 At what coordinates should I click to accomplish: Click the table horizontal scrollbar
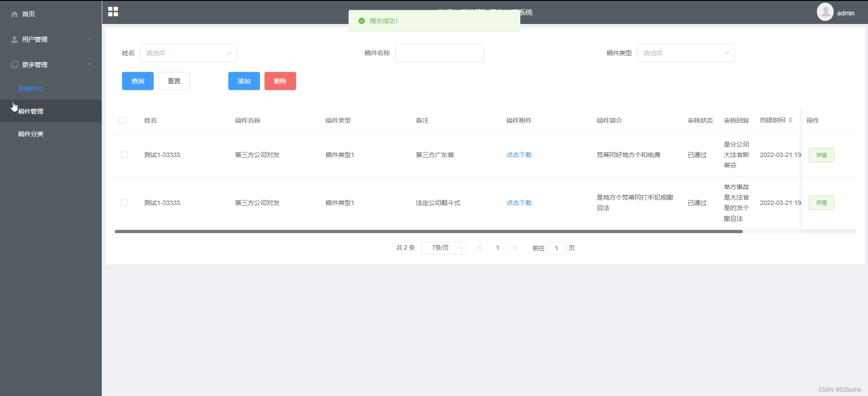(429, 231)
